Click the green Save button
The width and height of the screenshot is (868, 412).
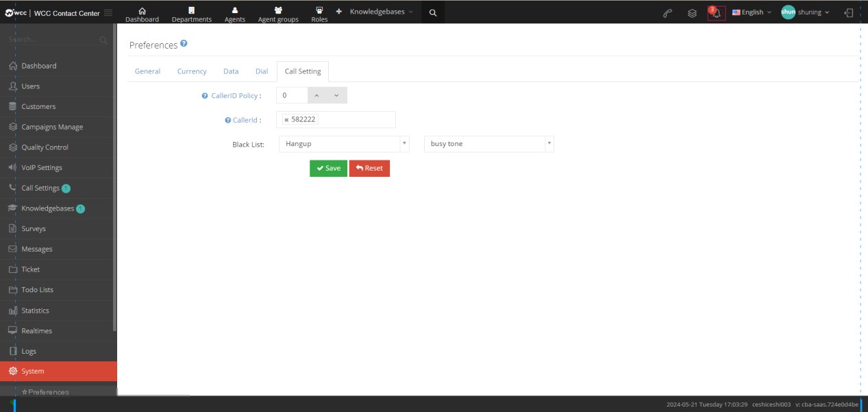328,168
